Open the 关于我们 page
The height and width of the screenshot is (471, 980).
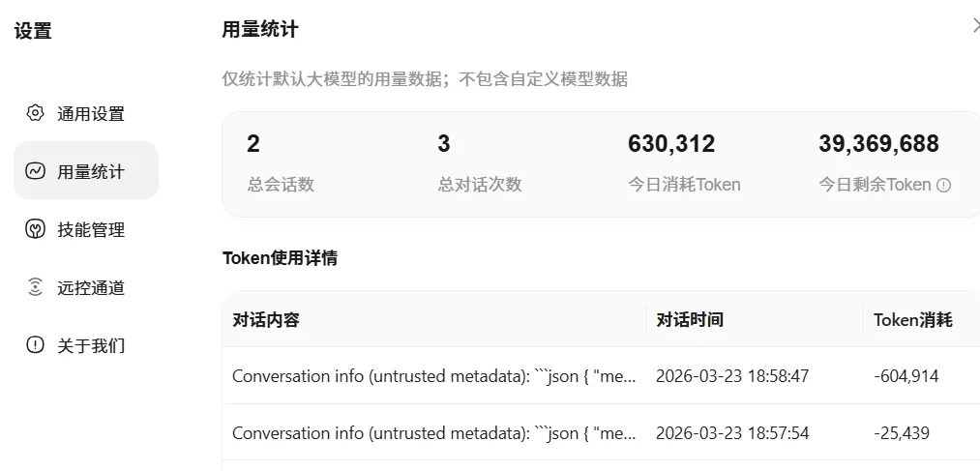pos(90,345)
